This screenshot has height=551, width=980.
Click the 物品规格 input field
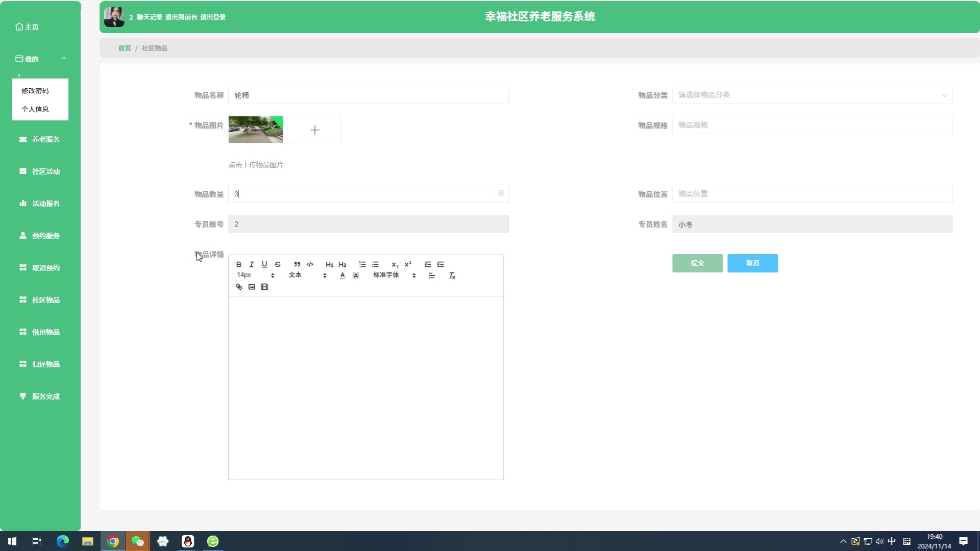(x=812, y=125)
